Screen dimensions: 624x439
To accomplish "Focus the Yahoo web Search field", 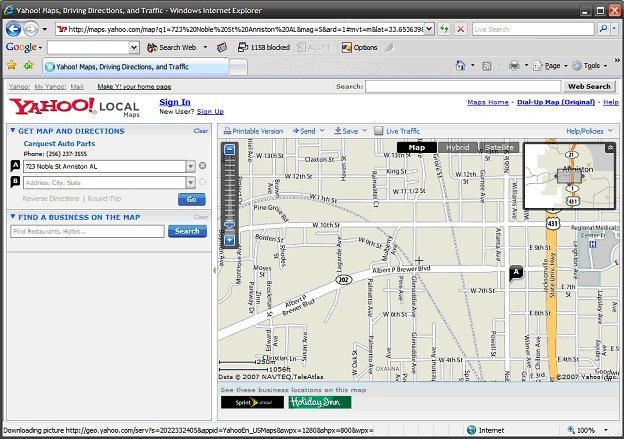I will pyautogui.click(x=463, y=86).
